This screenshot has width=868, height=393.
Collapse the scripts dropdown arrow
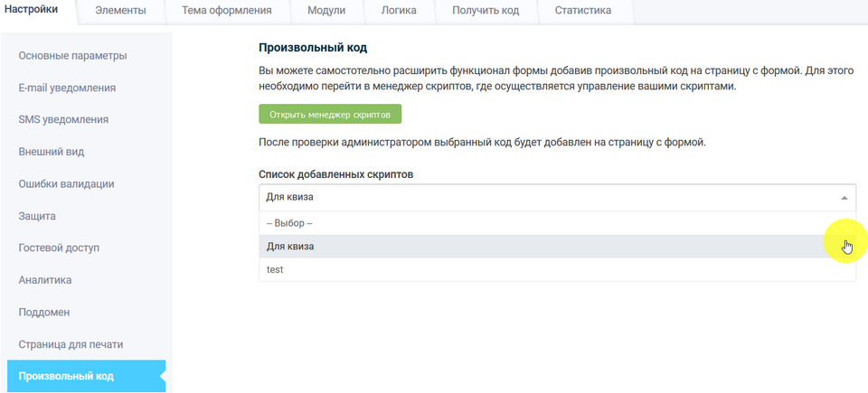pos(844,198)
